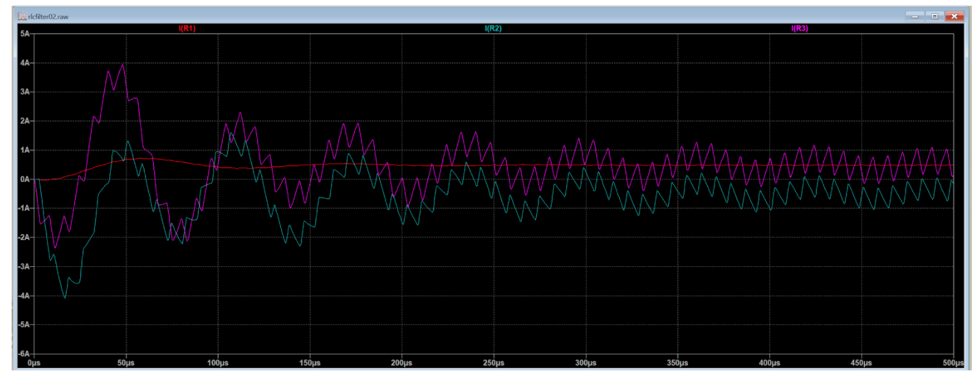Click the 0µs time axis label

34,362
